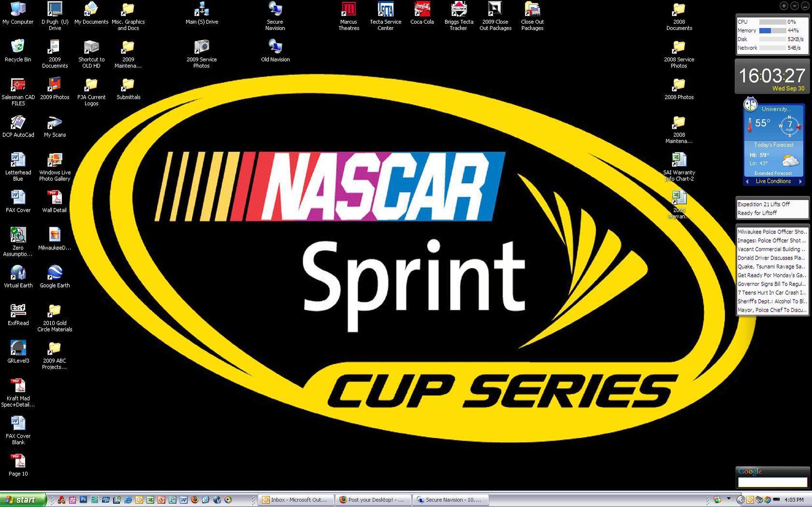Viewport: 812px width, 507px height.
Task: Select the Old Navision shortcut
Action: (x=275, y=51)
